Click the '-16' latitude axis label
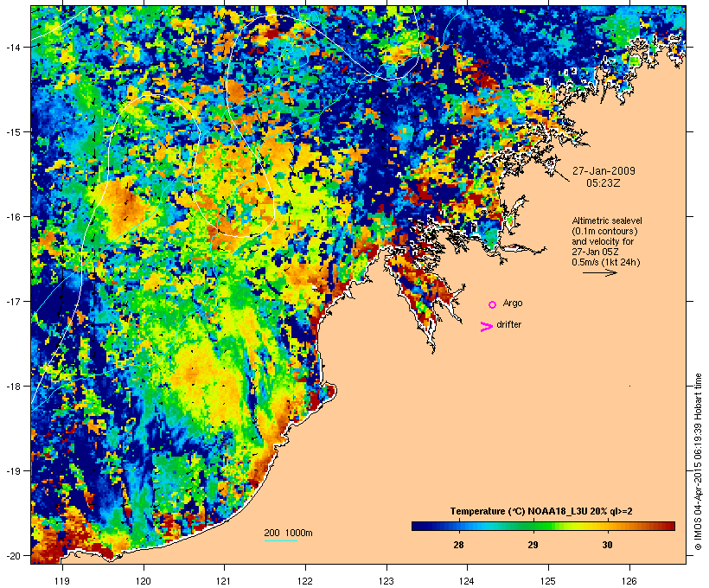The height and width of the screenshot is (588, 709). tap(12, 217)
